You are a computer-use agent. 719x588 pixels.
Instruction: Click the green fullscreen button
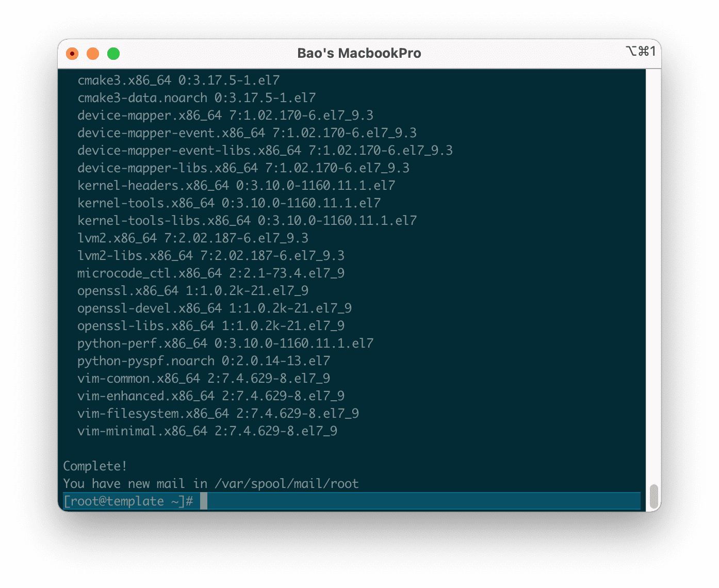[x=113, y=53]
